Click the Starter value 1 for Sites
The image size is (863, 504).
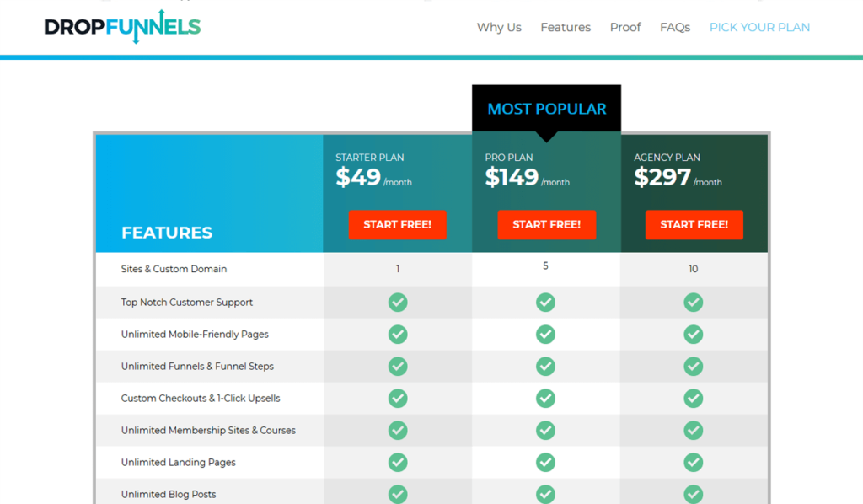point(398,269)
